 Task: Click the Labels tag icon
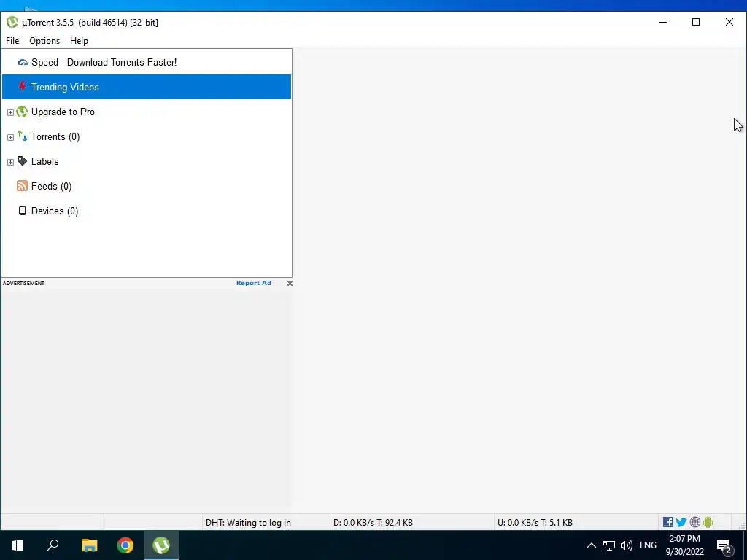click(22, 161)
